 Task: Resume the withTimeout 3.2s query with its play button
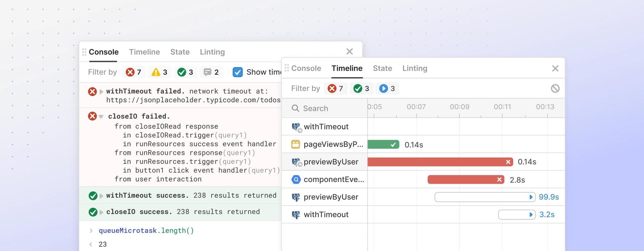point(531,214)
